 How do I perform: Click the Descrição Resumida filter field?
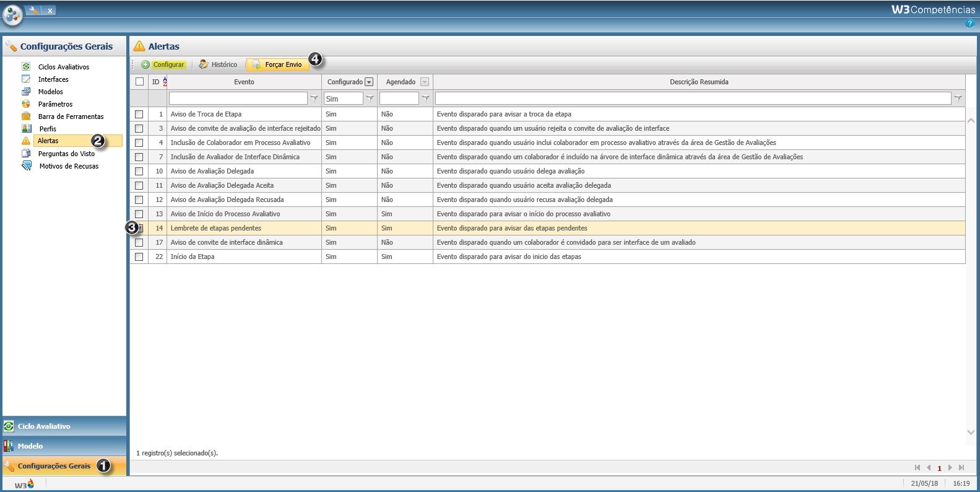coord(693,99)
